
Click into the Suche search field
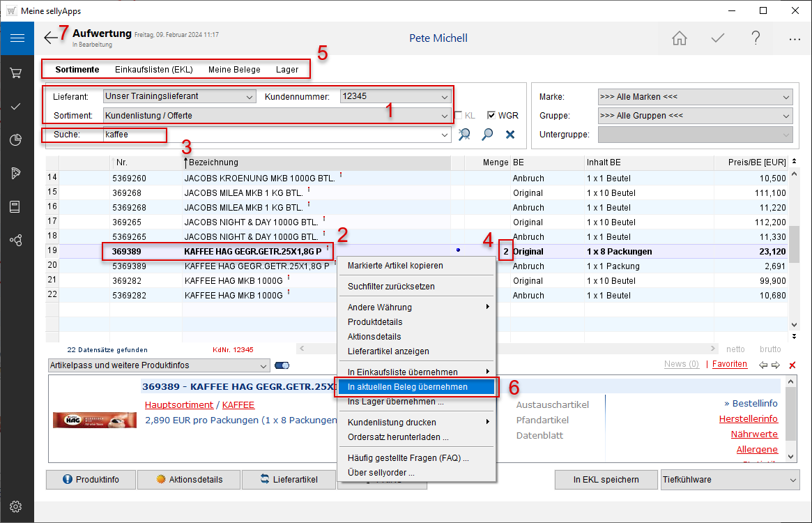click(x=275, y=135)
